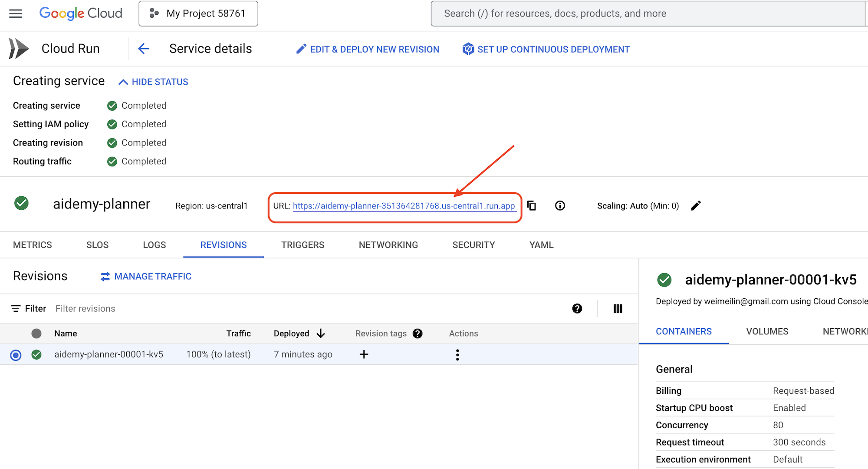Image resolution: width=868 pixels, height=469 pixels.
Task: Click EDIT & DEPLOY NEW REVISION
Action: pos(367,49)
